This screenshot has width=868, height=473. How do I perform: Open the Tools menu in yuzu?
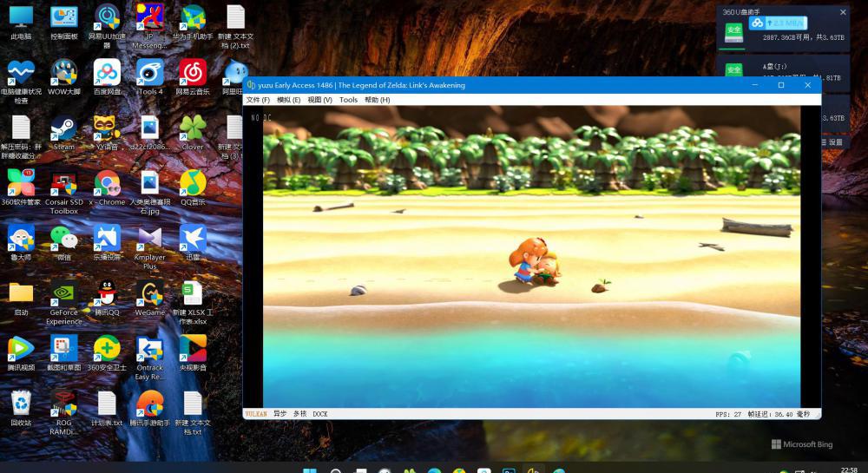point(348,100)
